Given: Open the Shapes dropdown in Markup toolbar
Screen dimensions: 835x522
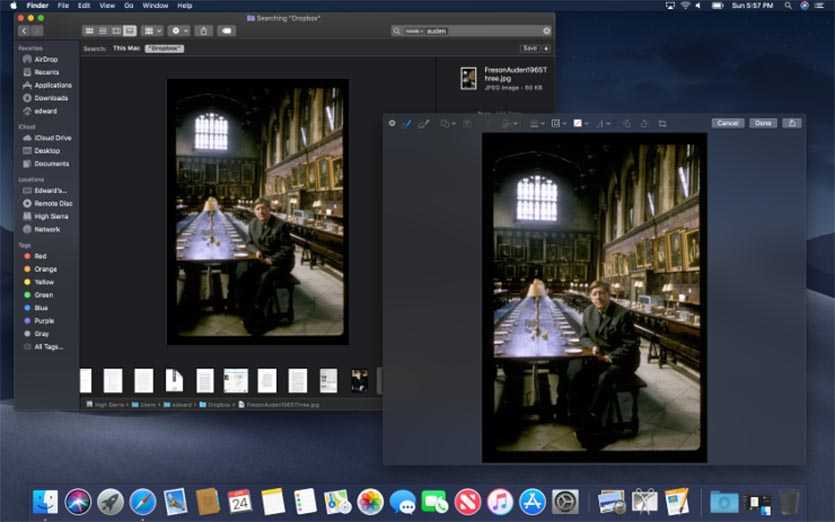Looking at the screenshot, I should pyautogui.click(x=448, y=123).
